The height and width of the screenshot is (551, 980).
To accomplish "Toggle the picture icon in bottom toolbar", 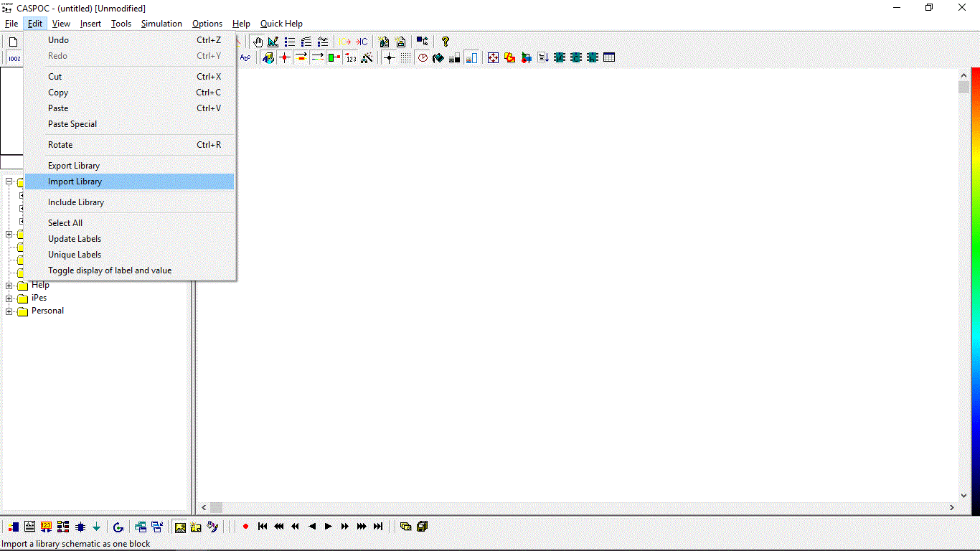I will point(180,527).
